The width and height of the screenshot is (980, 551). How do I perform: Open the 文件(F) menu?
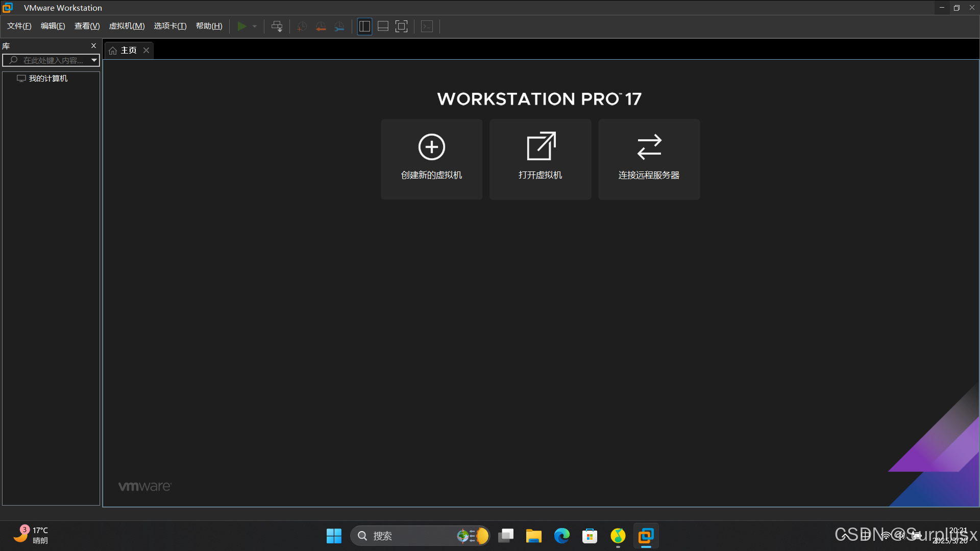tap(19, 26)
